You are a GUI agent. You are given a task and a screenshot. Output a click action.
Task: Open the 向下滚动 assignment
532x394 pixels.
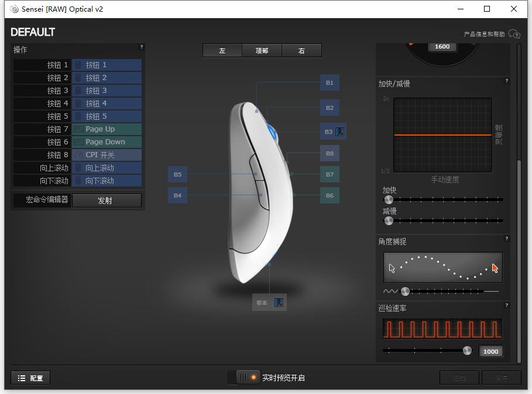click(x=107, y=181)
